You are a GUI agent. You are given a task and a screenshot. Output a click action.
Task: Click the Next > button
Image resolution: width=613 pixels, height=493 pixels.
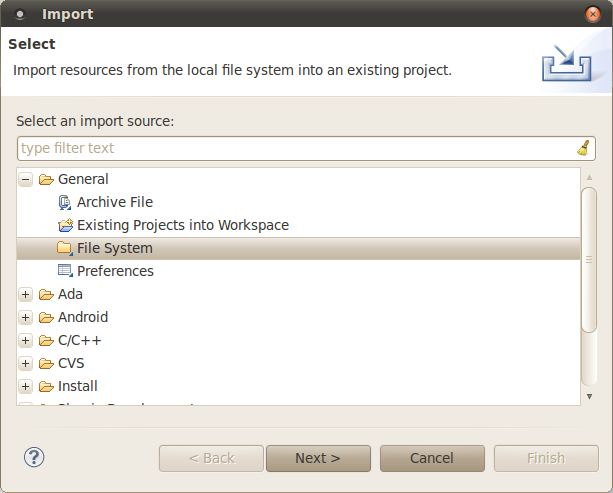318,458
